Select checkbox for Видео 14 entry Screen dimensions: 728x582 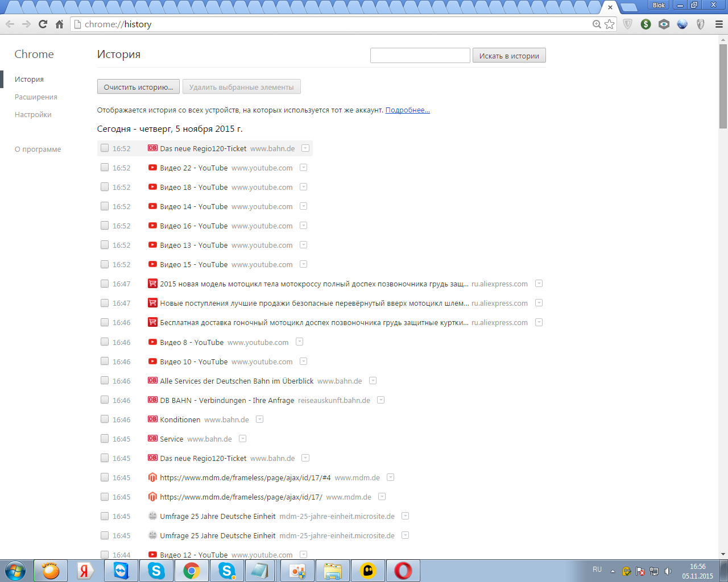105,206
